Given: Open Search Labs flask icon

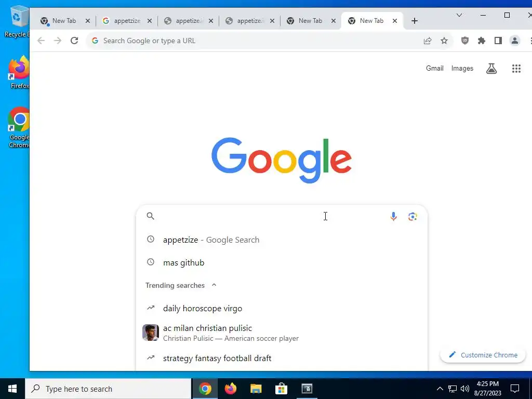Looking at the screenshot, I should pos(491,69).
